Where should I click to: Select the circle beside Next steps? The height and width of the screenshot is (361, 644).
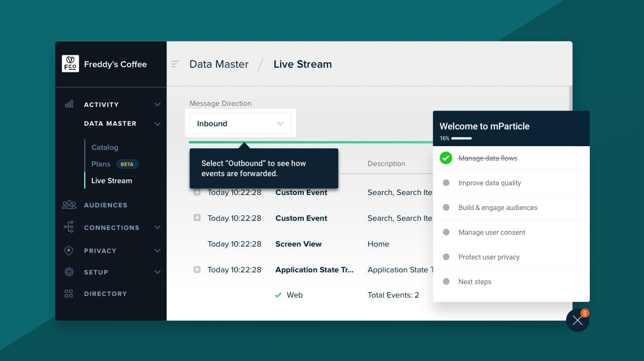coord(446,281)
